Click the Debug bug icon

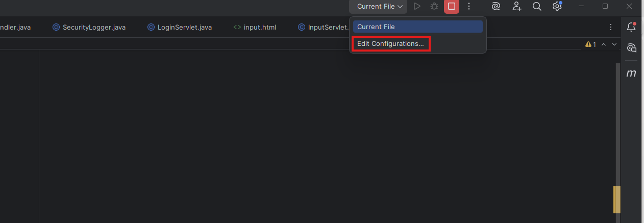coord(434,7)
